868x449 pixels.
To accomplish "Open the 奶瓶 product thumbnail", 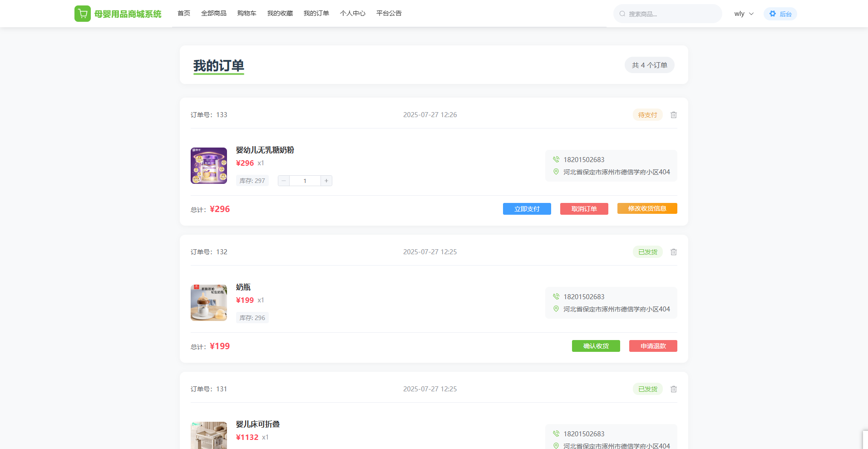I will tap(209, 303).
